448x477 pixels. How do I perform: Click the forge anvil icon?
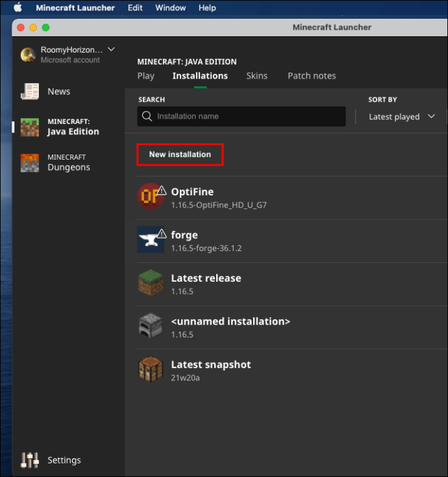tap(151, 239)
